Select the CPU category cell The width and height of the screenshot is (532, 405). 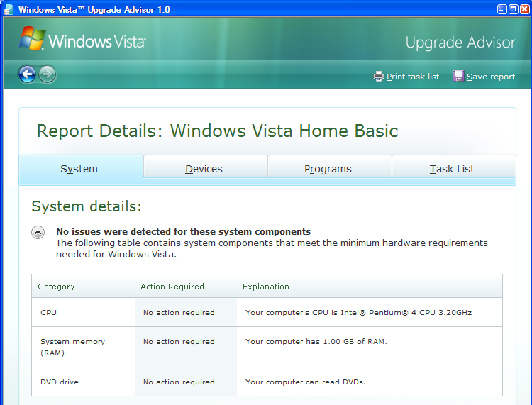83,312
